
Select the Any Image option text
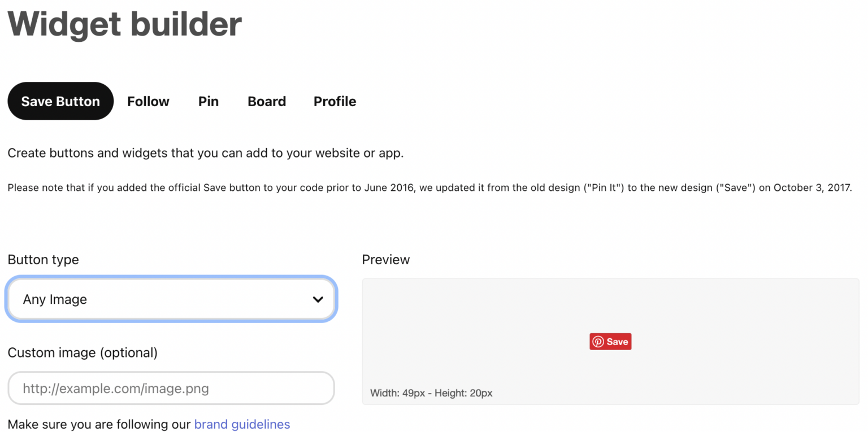[54, 299]
